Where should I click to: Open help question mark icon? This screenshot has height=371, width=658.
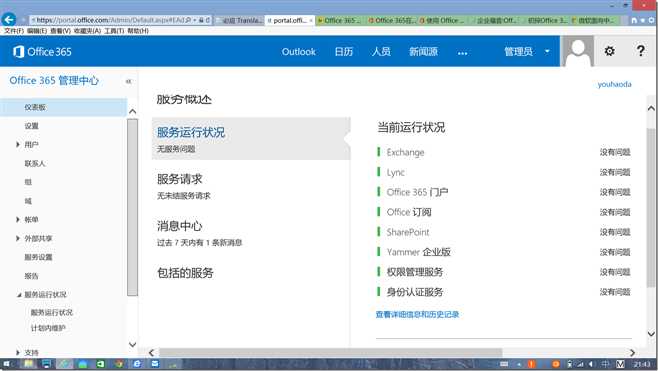coord(640,51)
